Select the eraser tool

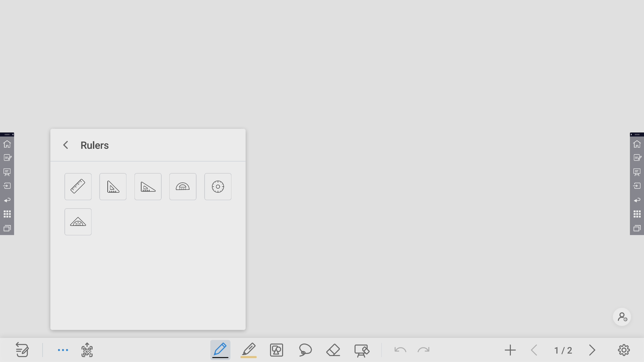click(333, 350)
